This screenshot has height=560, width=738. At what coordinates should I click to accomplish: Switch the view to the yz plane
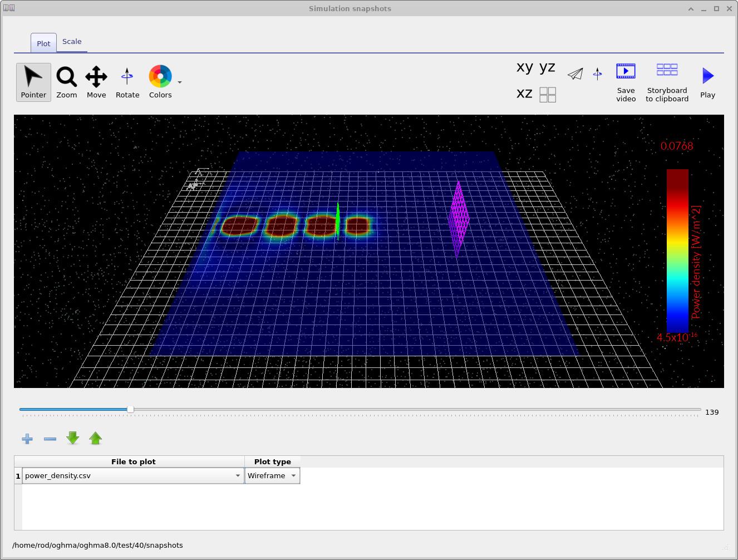click(547, 67)
